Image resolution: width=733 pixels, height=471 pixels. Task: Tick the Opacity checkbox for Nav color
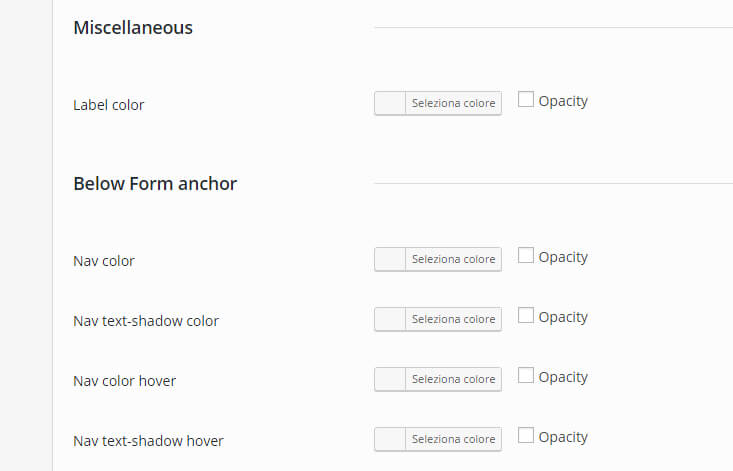[526, 255]
